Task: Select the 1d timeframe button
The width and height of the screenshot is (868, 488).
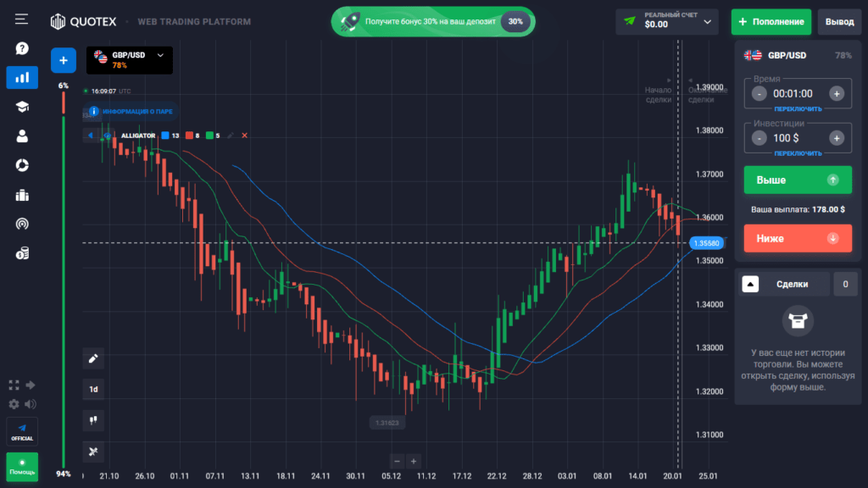Action: 94,390
